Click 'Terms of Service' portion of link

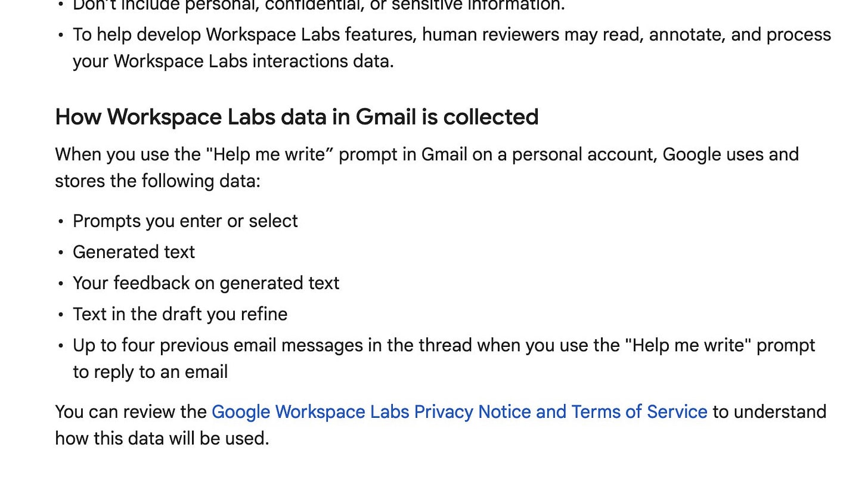coord(640,412)
